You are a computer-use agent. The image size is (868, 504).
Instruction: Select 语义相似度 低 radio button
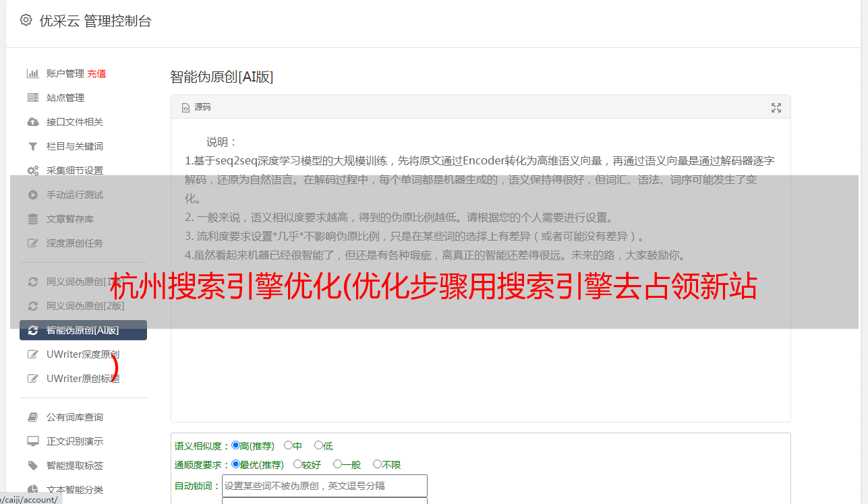(318, 445)
